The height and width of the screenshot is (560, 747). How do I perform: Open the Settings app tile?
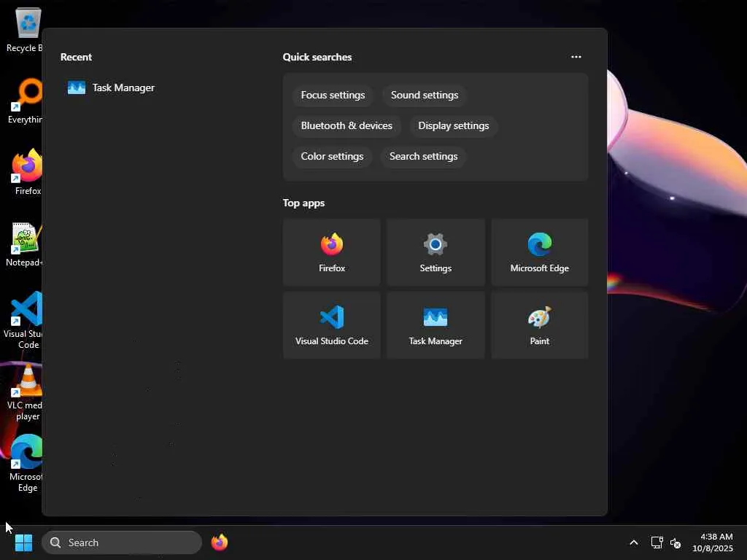[x=436, y=252]
